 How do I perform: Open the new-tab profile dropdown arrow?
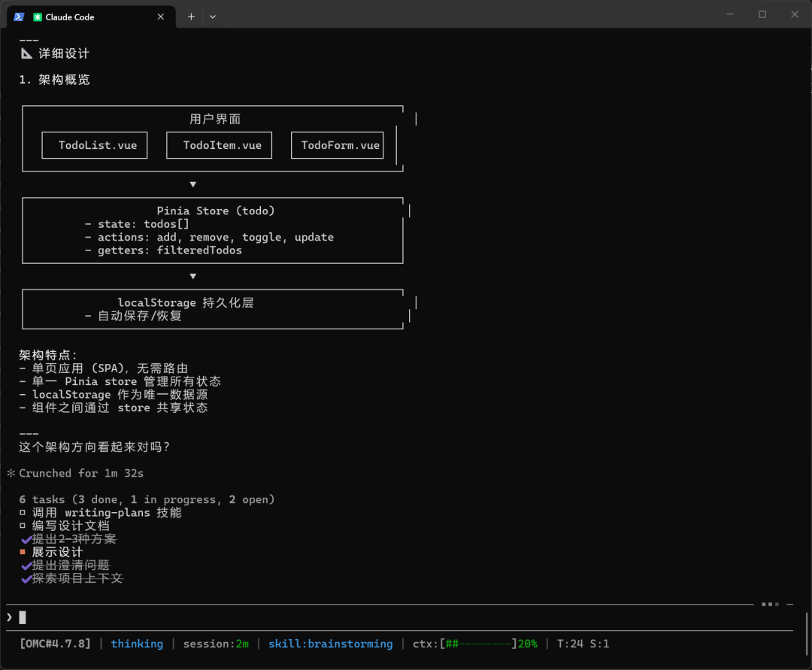pyautogui.click(x=212, y=17)
